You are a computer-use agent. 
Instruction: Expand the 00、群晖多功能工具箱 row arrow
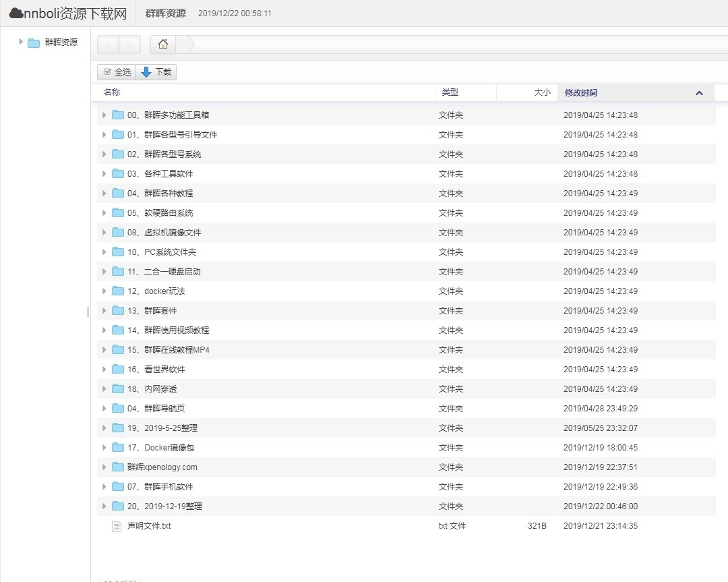(x=104, y=115)
